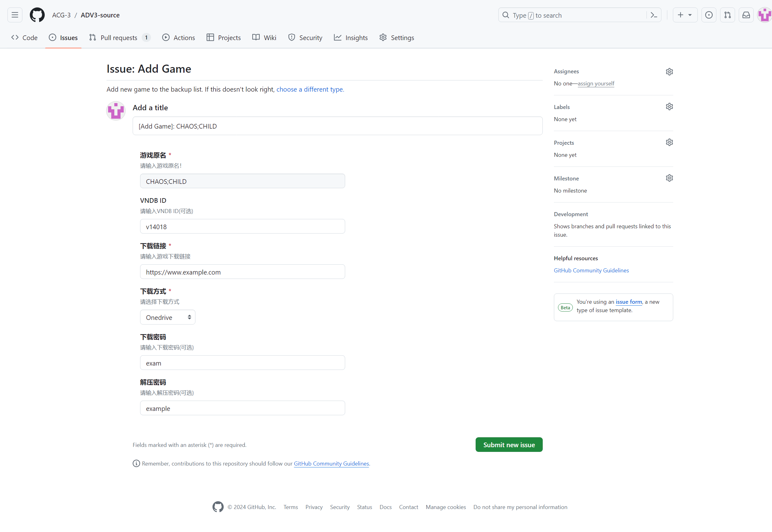The image size is (772, 532).
Task: Click the Beta label badge
Action: pos(565,308)
